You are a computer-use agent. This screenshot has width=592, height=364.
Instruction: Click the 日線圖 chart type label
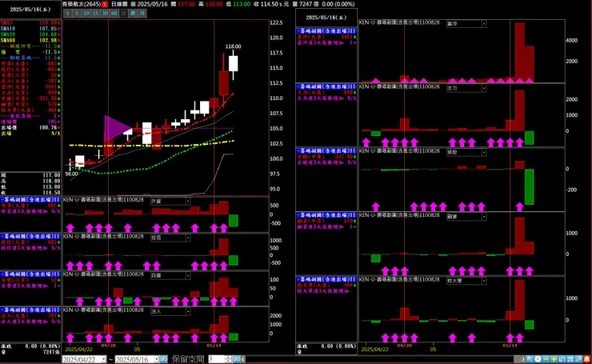coord(119,4)
